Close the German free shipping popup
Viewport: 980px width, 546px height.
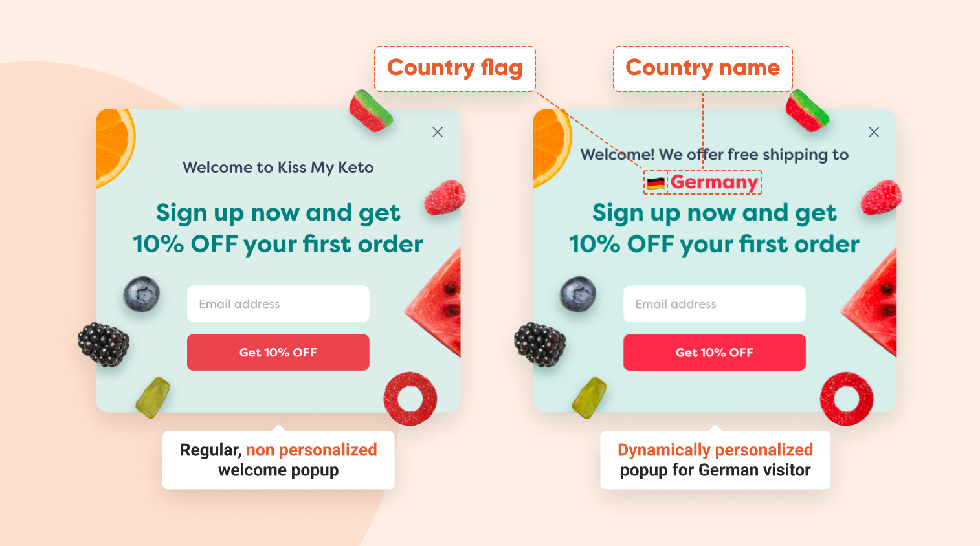874,132
